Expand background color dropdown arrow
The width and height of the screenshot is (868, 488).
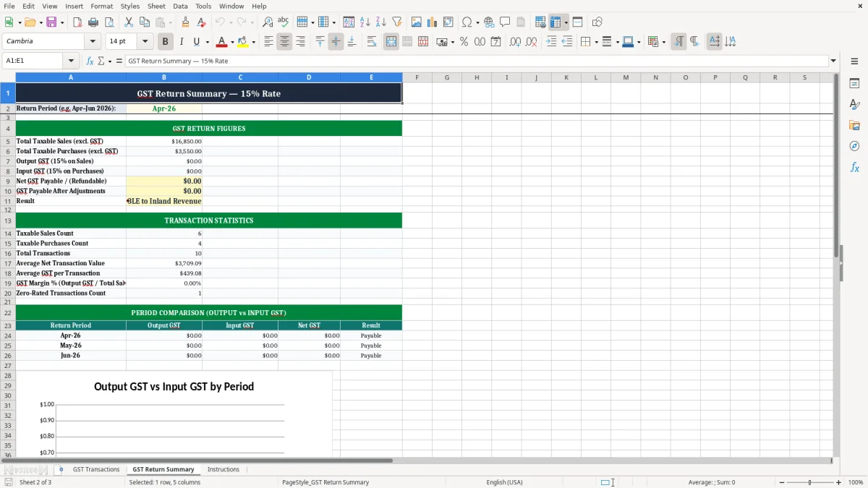click(253, 42)
